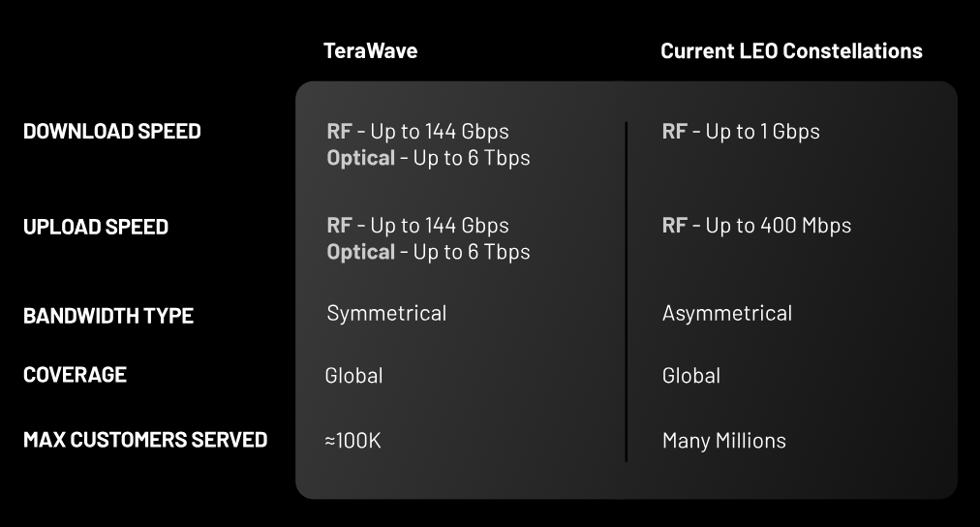Screen dimensions: 980x527
Task: Click the ≈100K customers value
Action: [353, 441]
